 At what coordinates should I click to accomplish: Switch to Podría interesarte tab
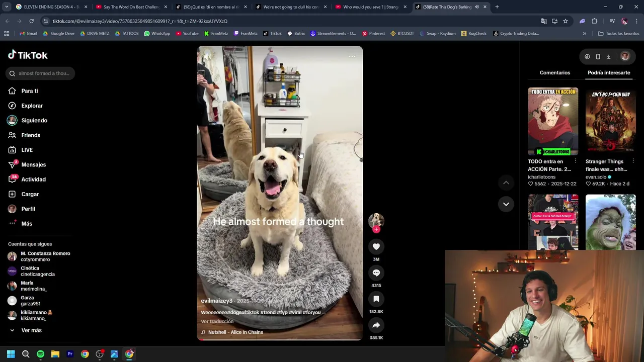click(x=609, y=73)
